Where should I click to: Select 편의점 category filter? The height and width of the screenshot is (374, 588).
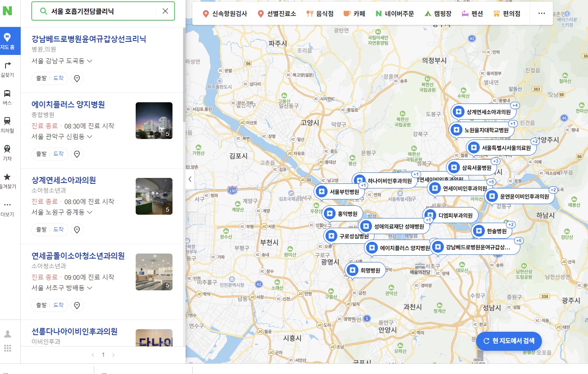click(507, 14)
